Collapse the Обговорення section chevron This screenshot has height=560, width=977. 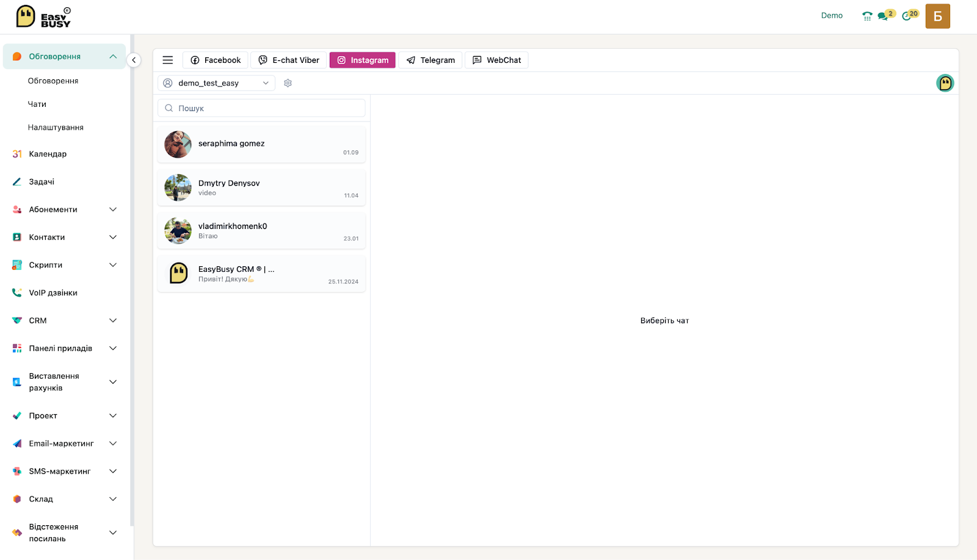tap(113, 56)
